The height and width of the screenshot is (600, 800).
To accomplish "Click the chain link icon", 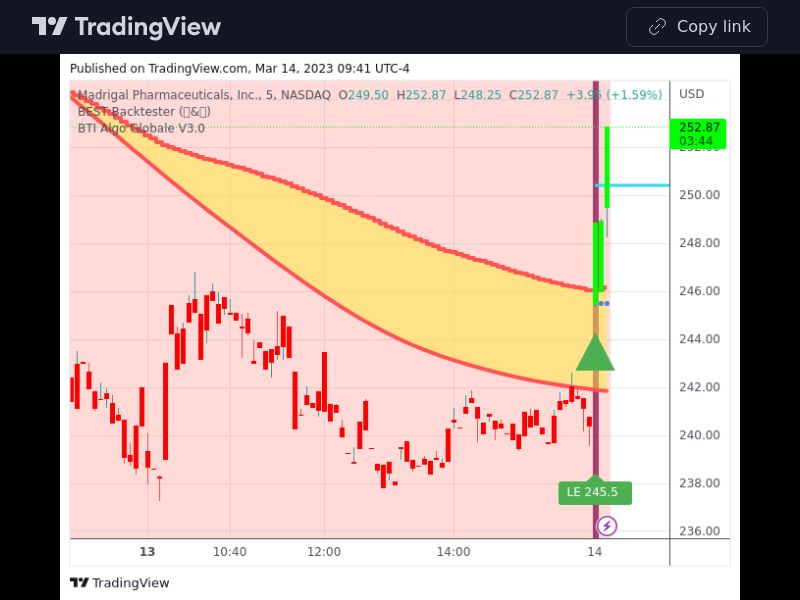I will click(657, 27).
